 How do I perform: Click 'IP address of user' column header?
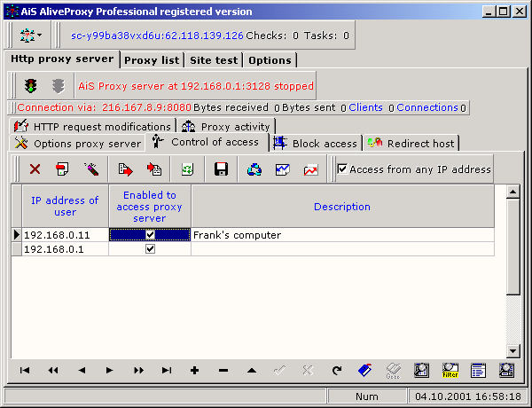click(x=65, y=206)
